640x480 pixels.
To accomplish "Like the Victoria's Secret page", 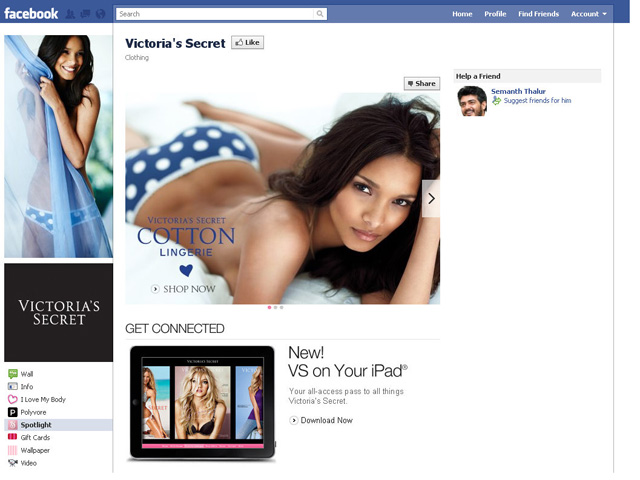I will [247, 42].
